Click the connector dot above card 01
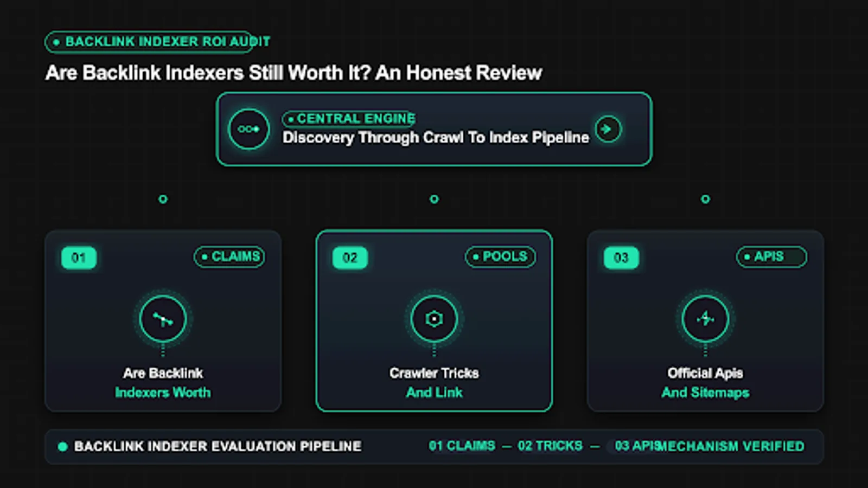This screenshot has width=868, height=488. 163,199
